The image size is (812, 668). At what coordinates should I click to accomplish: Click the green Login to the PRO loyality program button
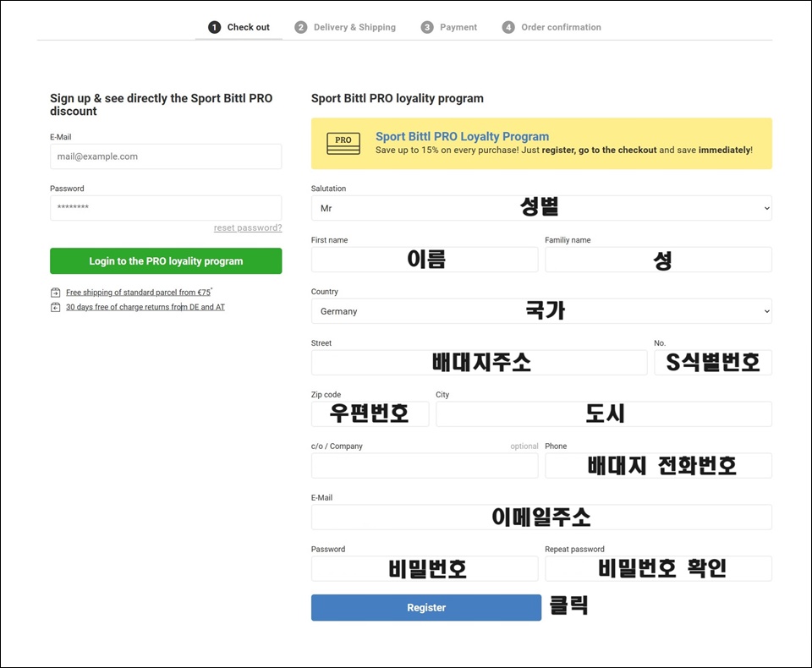click(166, 261)
